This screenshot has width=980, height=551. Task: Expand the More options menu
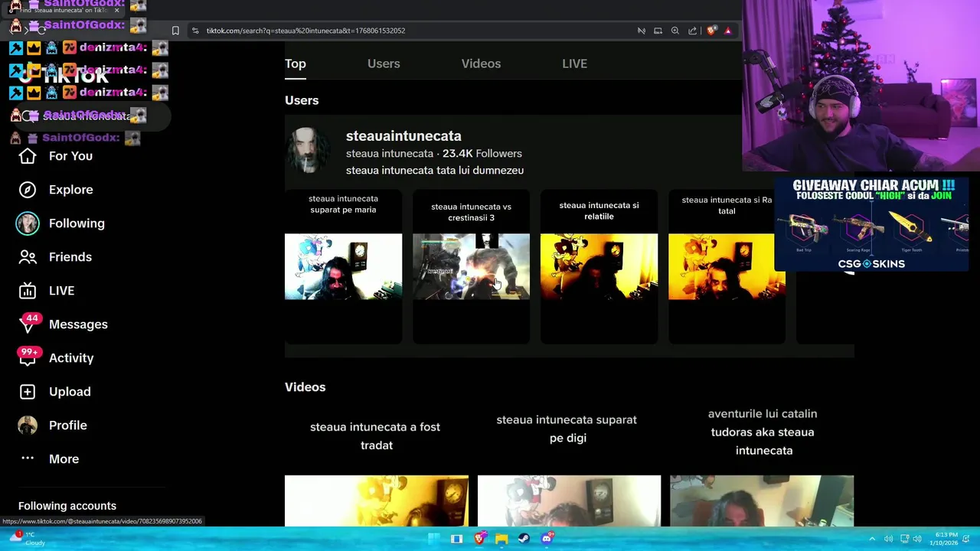click(49, 459)
